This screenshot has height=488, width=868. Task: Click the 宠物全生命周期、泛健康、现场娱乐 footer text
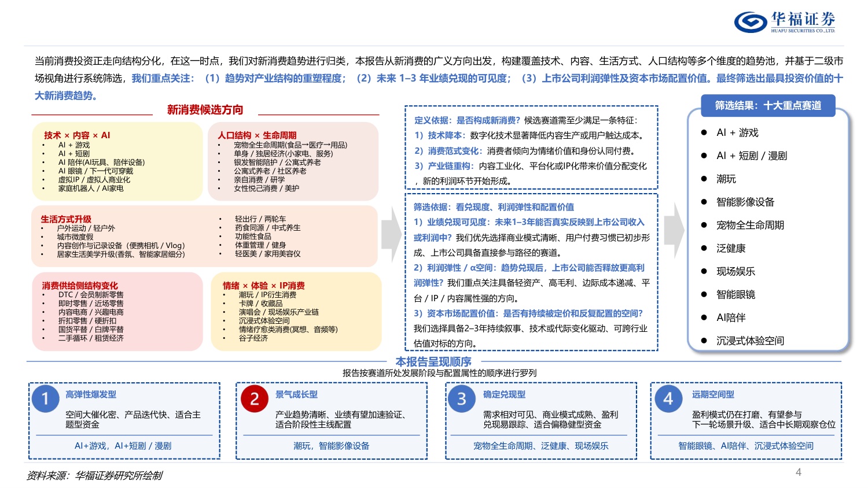point(540,446)
